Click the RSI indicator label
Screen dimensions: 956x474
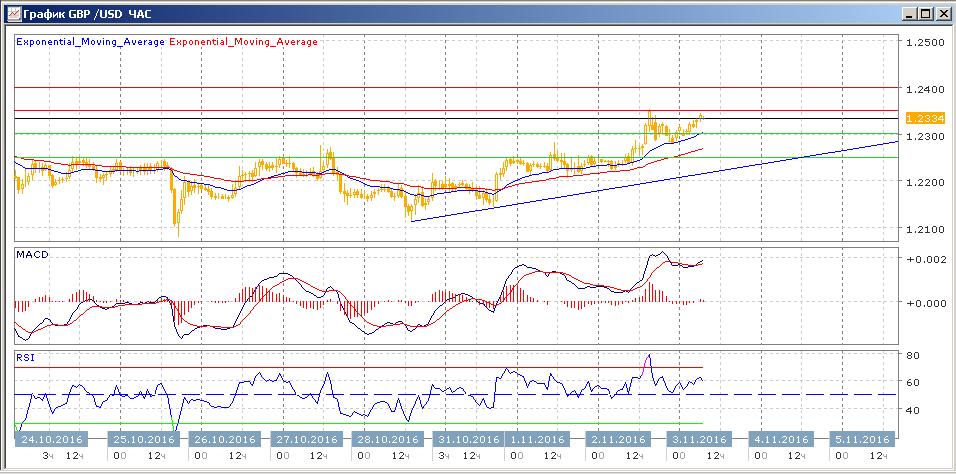(26, 357)
